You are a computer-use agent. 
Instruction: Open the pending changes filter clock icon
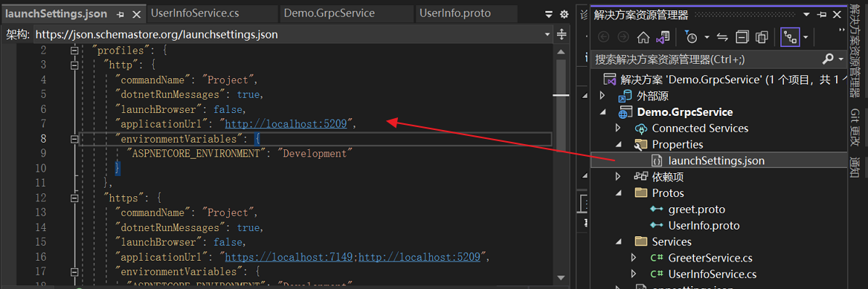click(692, 38)
